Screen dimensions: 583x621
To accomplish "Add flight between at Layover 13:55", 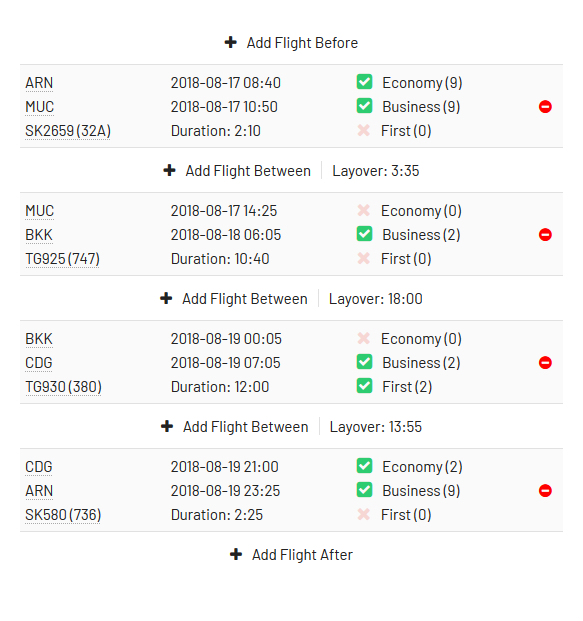I will (x=234, y=427).
